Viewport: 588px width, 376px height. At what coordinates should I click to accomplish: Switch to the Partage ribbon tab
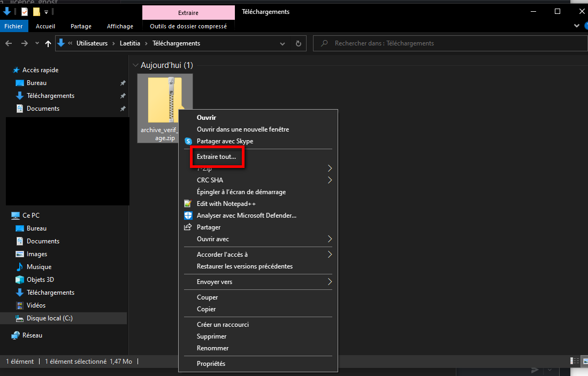click(81, 26)
